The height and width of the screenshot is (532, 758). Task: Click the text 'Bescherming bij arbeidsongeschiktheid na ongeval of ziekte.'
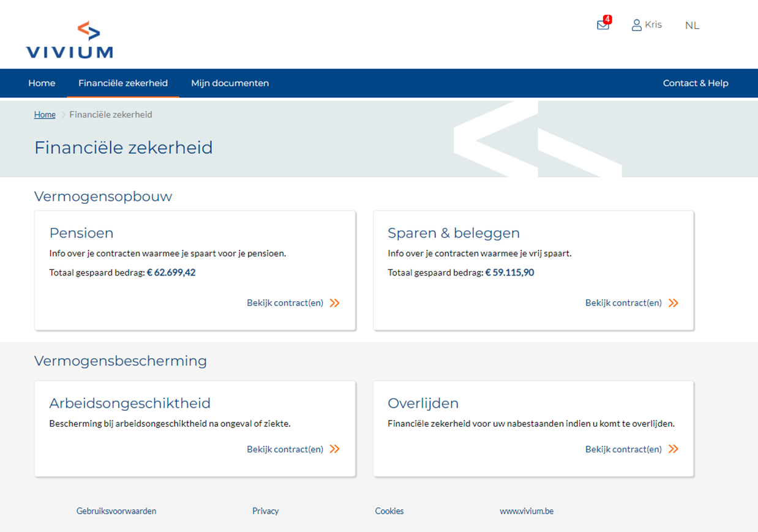pos(170,424)
